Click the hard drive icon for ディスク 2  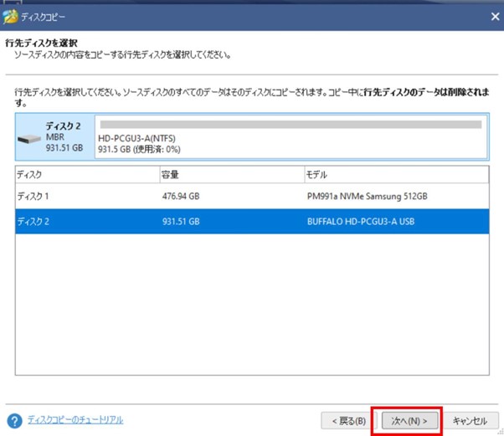(29, 139)
